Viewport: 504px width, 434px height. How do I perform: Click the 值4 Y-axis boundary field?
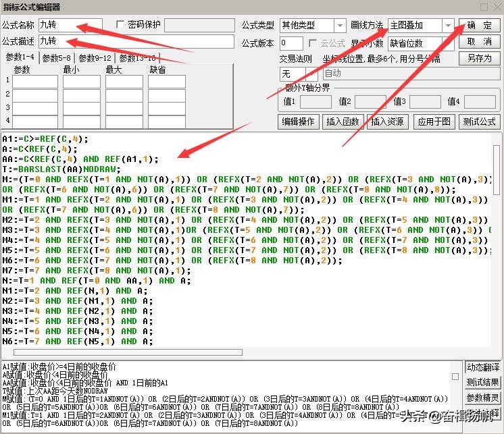coord(480,102)
